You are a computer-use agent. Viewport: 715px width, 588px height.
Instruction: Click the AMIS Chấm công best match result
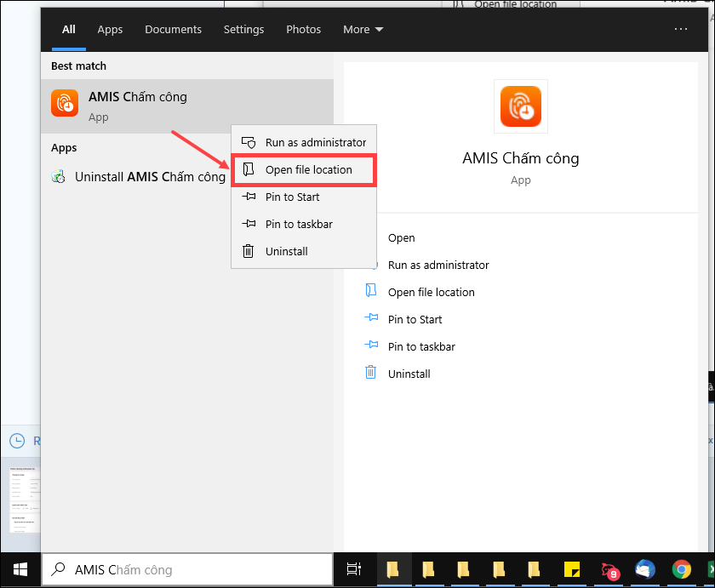pyautogui.click(x=170, y=106)
